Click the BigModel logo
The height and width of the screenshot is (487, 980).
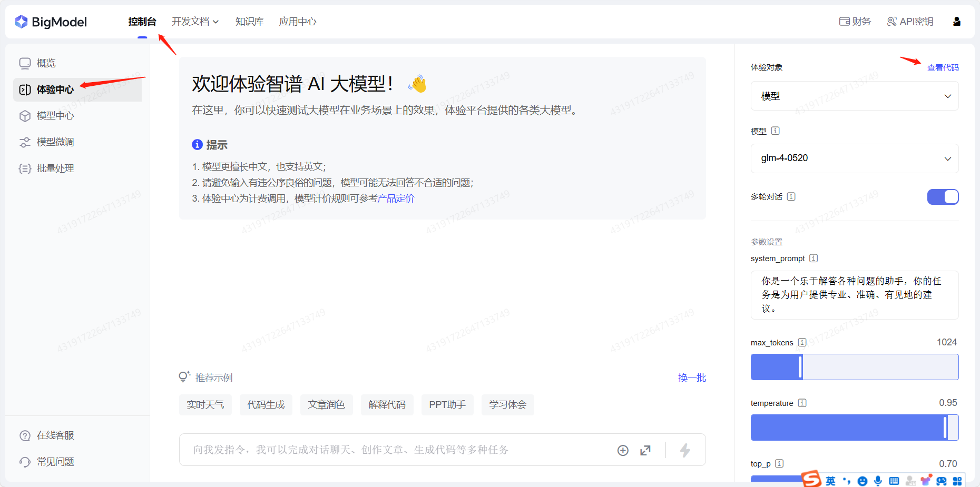pyautogui.click(x=51, y=22)
